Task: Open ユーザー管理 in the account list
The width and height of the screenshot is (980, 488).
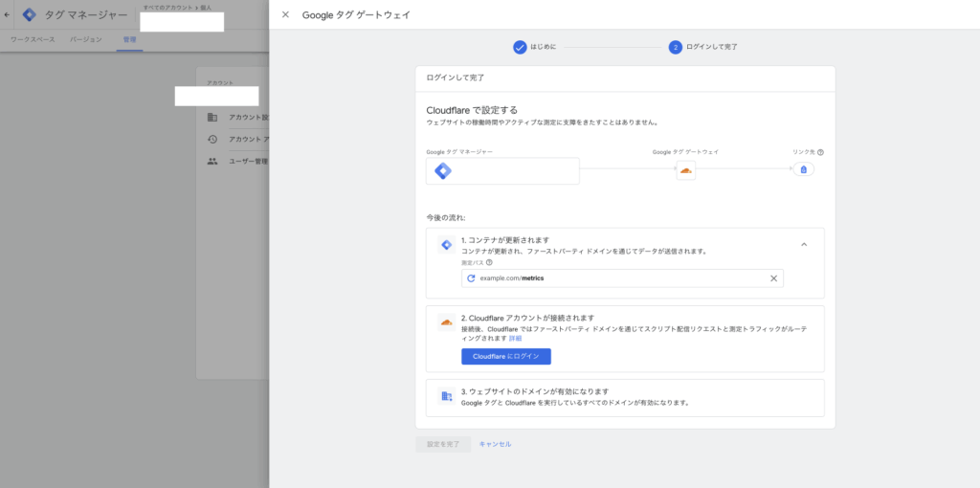Action: (x=248, y=161)
